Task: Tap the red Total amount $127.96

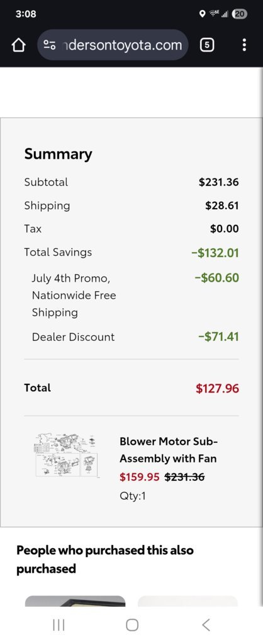Action: point(217,388)
